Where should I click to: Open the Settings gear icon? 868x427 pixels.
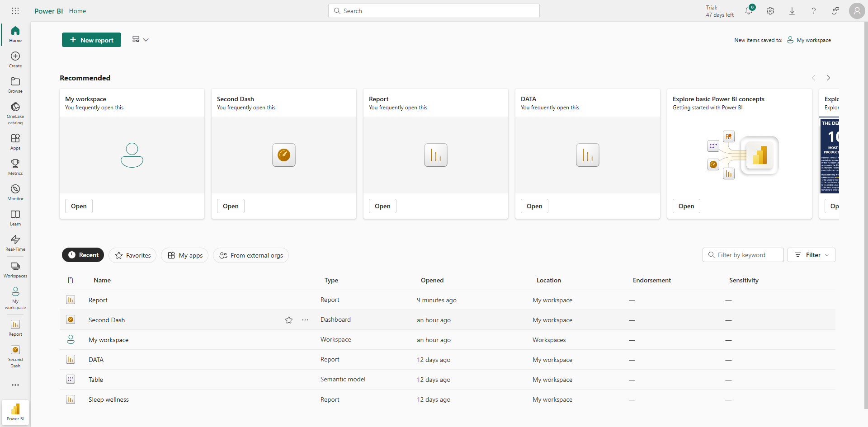770,11
